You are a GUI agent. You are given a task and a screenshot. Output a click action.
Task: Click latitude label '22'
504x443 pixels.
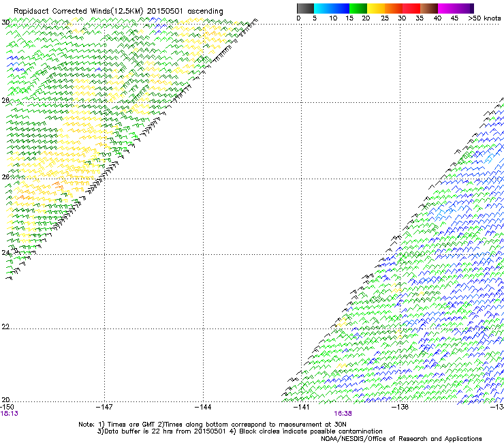[x=5, y=327]
